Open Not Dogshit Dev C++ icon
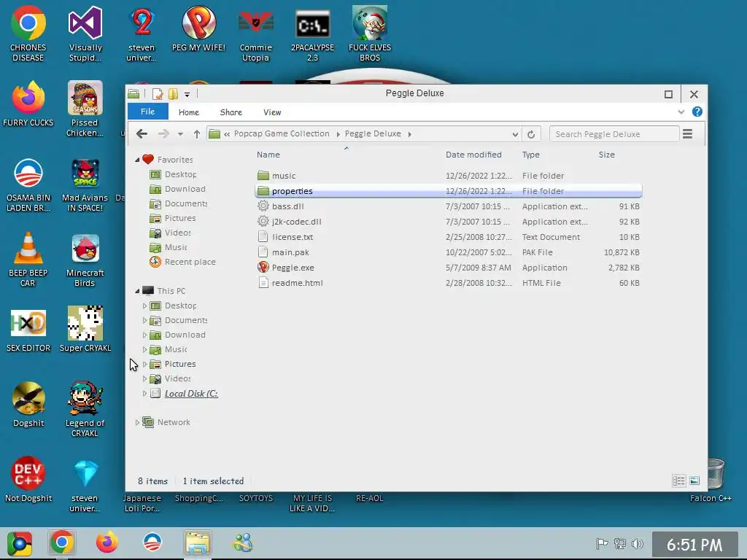The width and height of the screenshot is (747, 560). [28, 479]
